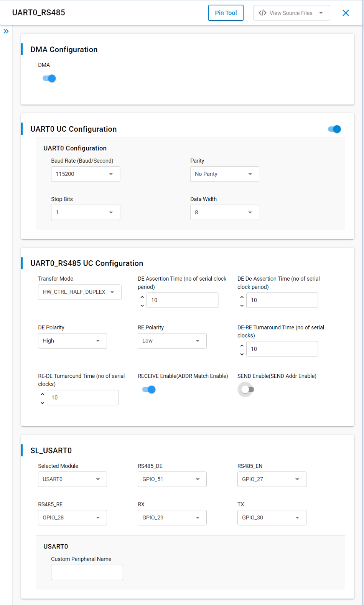Increment DE Assertion Time with up arrow
This screenshot has width=364, height=605.
click(142, 297)
